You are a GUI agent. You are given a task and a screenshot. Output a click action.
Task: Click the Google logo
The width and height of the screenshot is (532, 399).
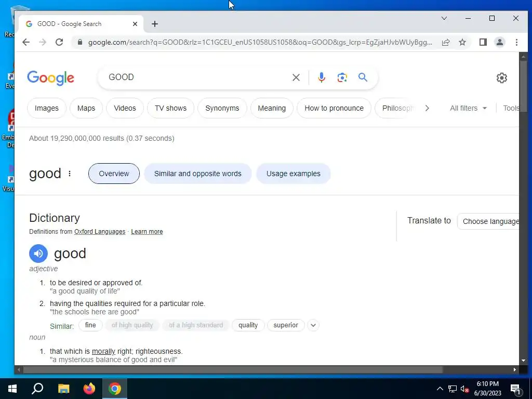click(x=50, y=78)
